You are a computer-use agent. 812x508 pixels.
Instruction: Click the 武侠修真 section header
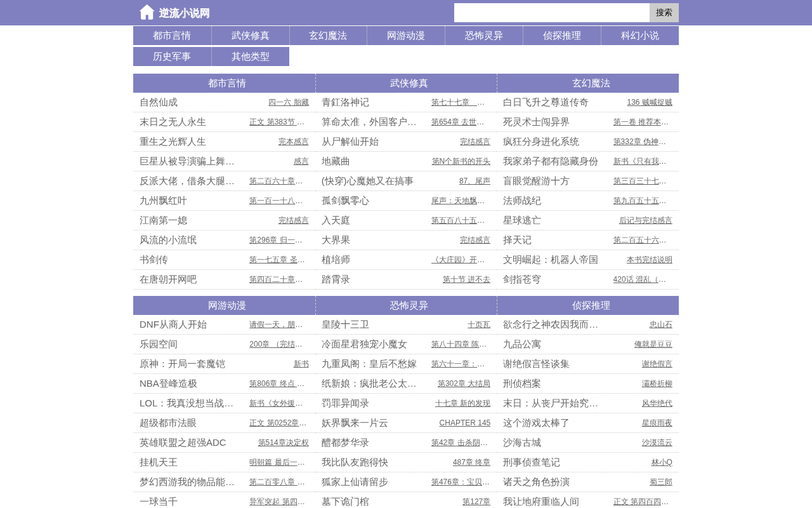click(x=409, y=83)
